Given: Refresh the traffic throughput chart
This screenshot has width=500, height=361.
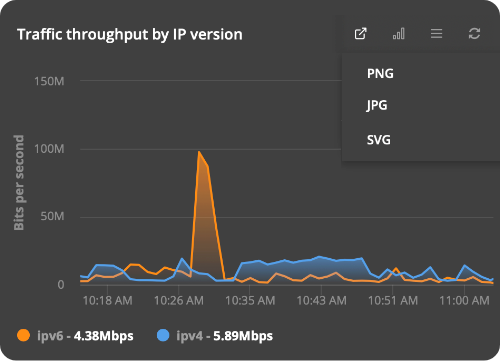Looking at the screenshot, I should point(474,34).
